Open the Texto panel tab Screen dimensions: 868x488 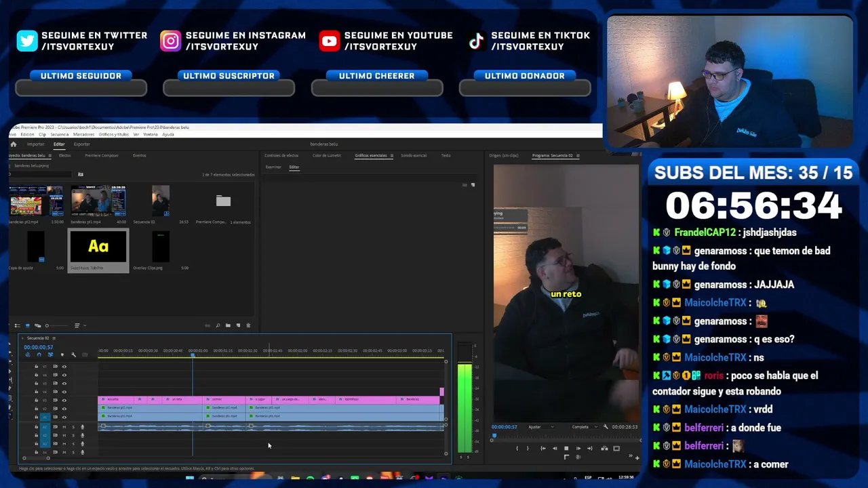(446, 156)
